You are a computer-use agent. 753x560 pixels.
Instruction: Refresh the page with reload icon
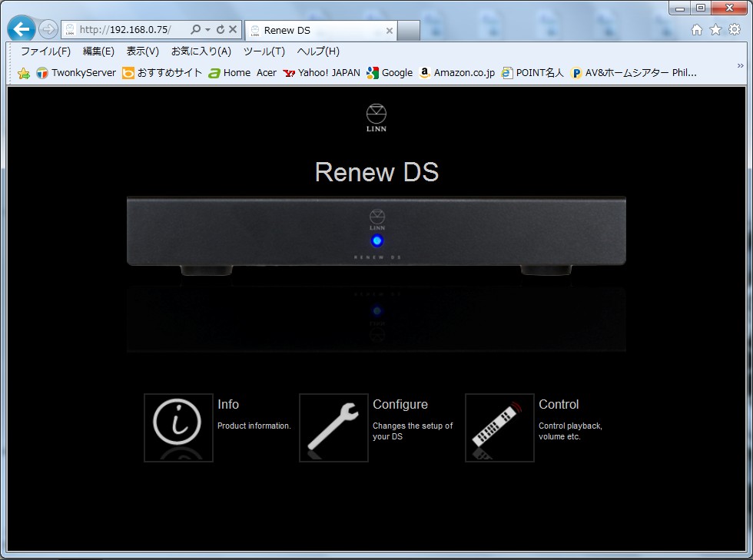(x=221, y=30)
